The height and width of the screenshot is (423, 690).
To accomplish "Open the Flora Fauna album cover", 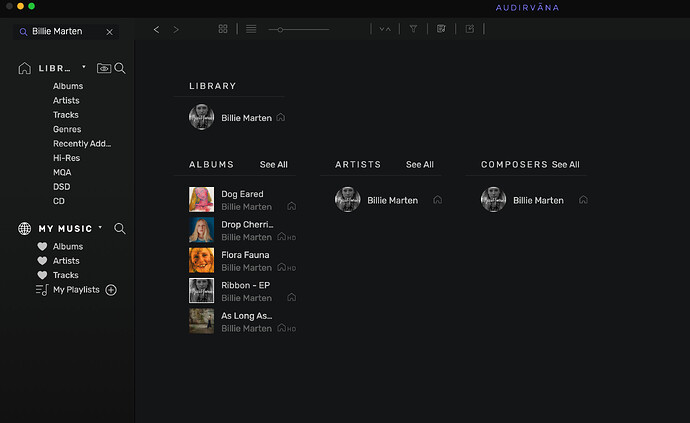I will click(x=202, y=260).
